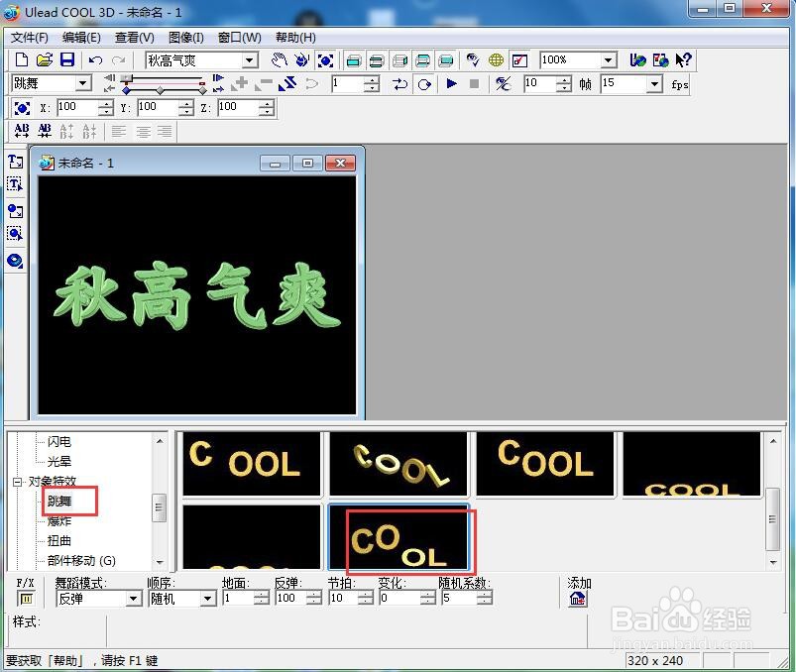Screen dimensions: 796x672
Task: Click the thumbnail gallery scroll-up arrow
Action: click(x=773, y=441)
